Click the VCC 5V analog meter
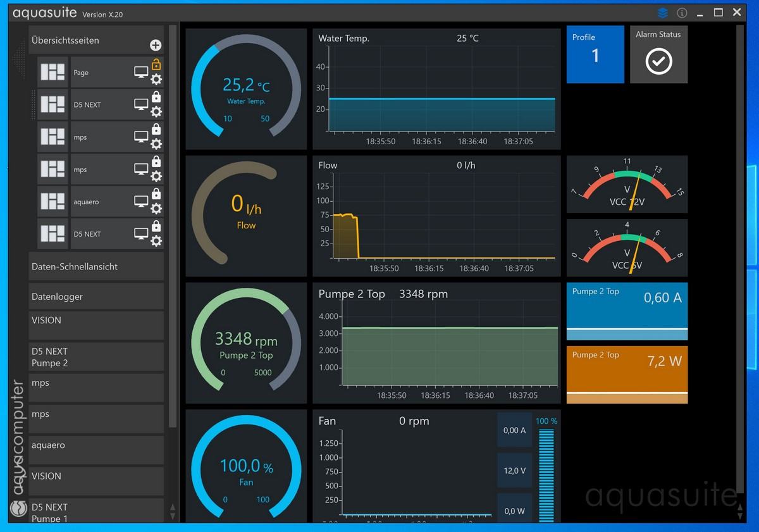The image size is (759, 532). 627,248
